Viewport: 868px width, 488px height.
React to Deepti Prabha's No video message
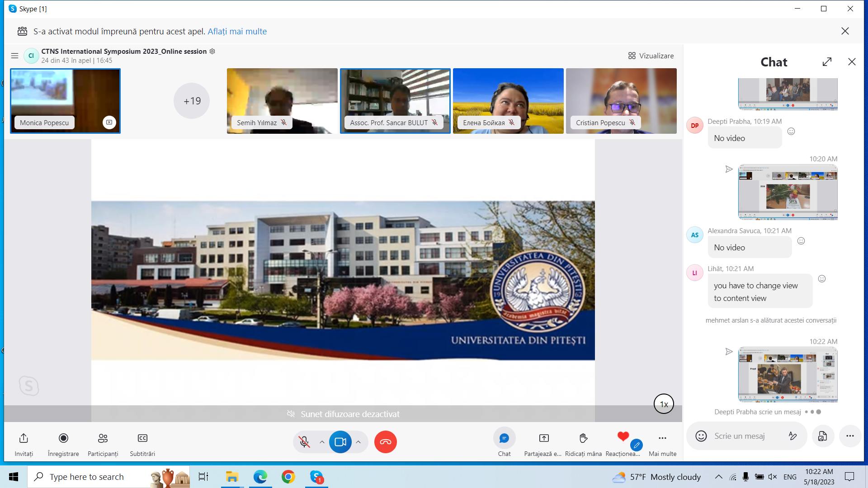coord(791,131)
